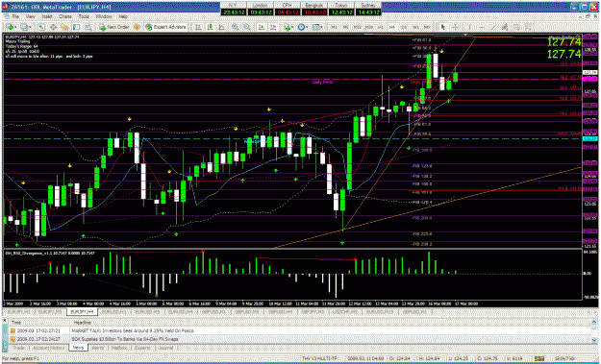Viewport: 601px width, 364px height.
Task: Open the Indicators list icon
Action: pyautogui.click(x=288, y=27)
